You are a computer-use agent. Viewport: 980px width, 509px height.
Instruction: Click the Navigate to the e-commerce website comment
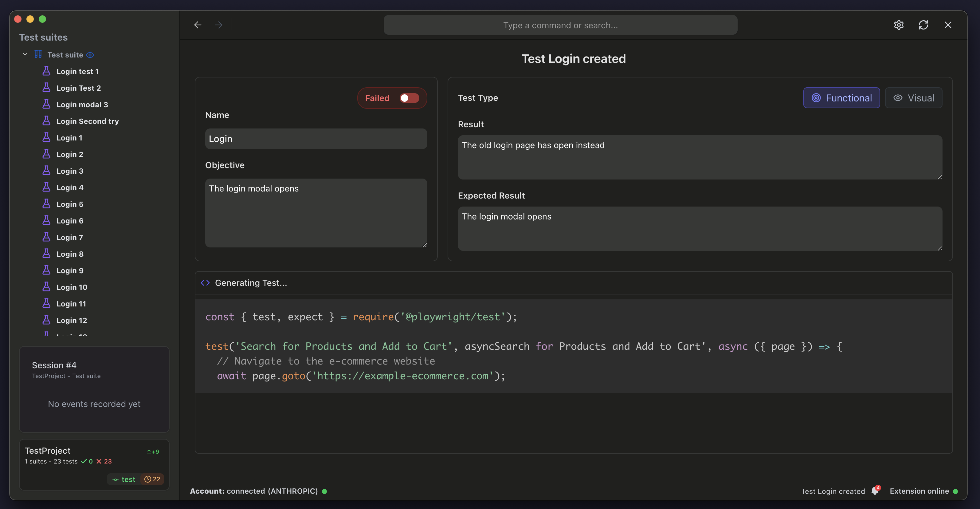pyautogui.click(x=326, y=361)
